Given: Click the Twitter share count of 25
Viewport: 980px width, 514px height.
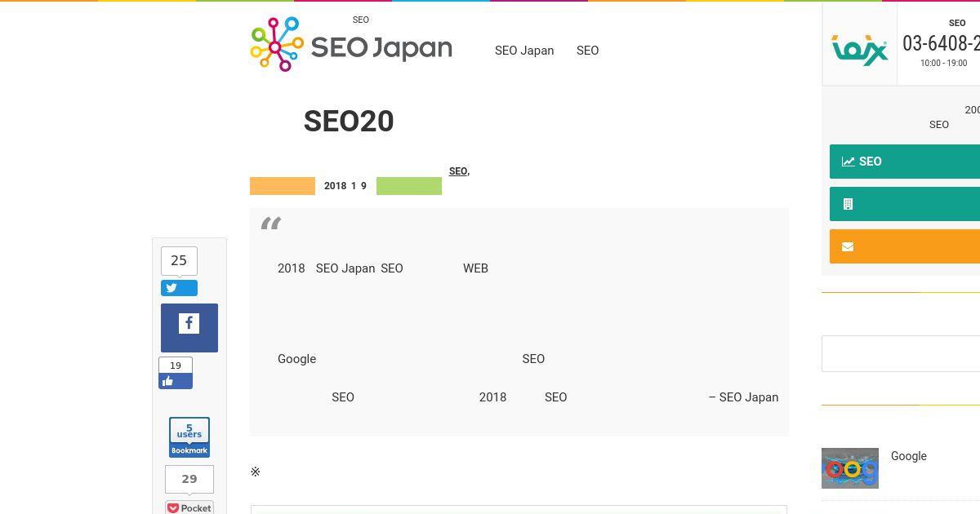Looking at the screenshot, I should pos(179,260).
